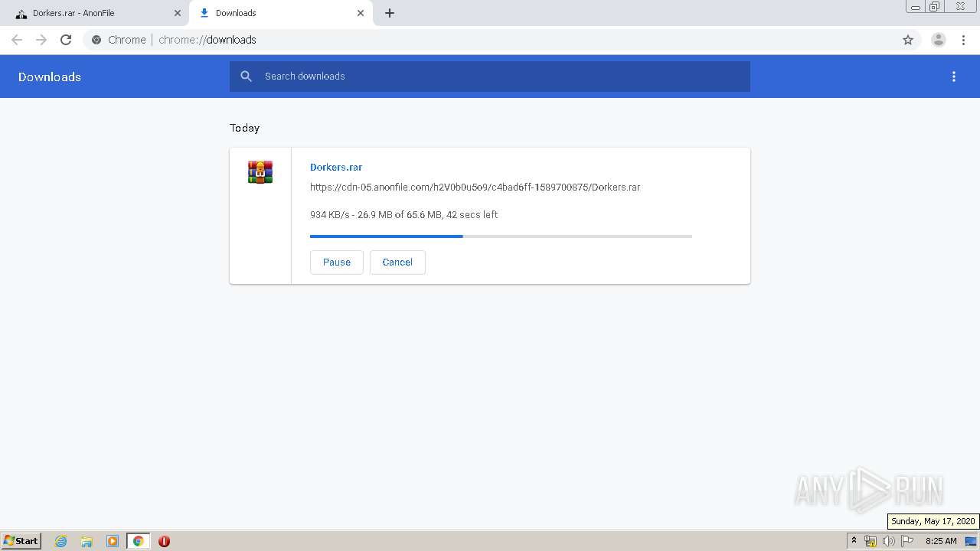980x551 pixels.
Task: Pause the Dorkers.rar download
Action: pyautogui.click(x=337, y=262)
